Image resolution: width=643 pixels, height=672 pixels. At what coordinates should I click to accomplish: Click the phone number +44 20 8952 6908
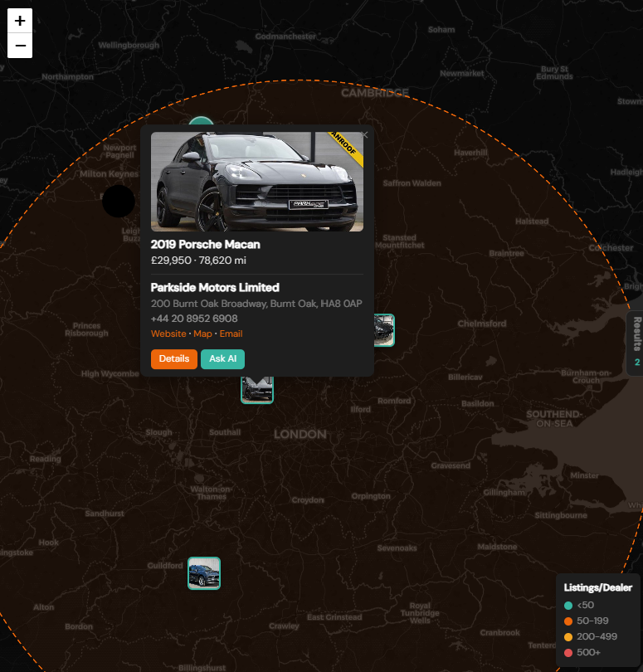click(194, 319)
